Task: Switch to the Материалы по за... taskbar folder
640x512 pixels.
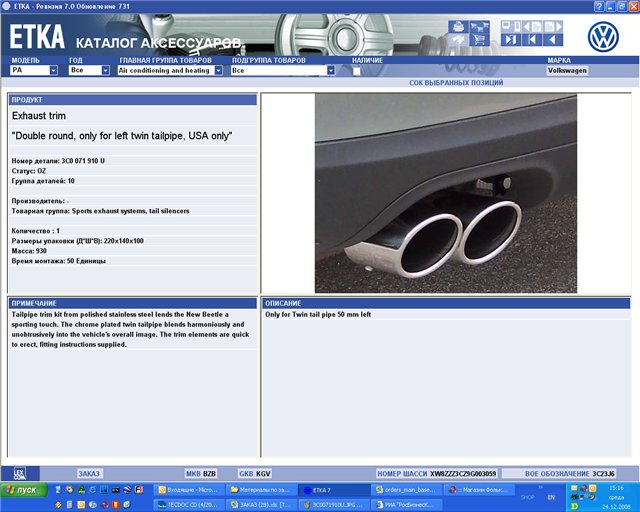Action: [260, 490]
